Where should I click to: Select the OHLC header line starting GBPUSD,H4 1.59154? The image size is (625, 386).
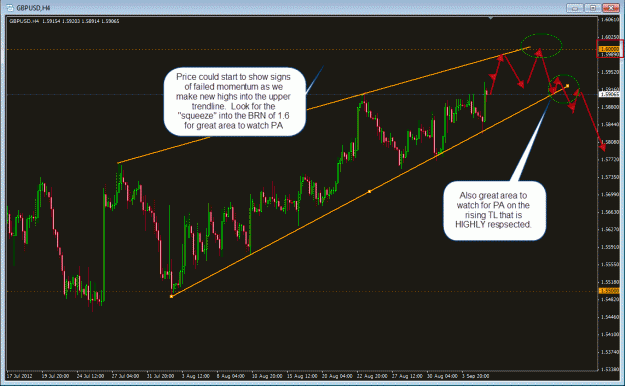64,21
